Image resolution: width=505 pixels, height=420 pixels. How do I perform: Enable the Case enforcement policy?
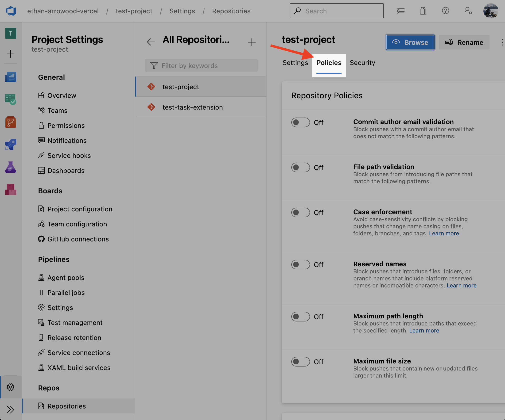pos(300,212)
